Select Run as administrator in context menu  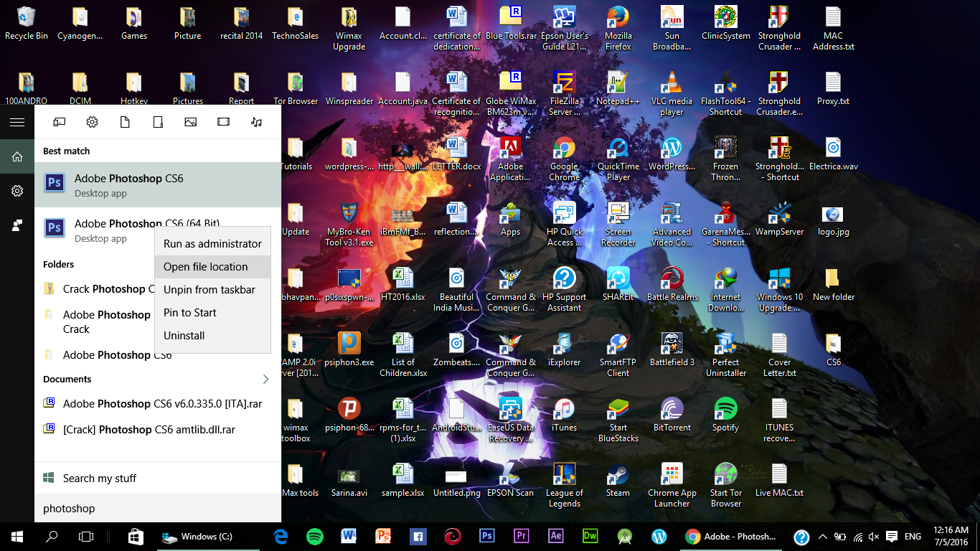coord(212,244)
